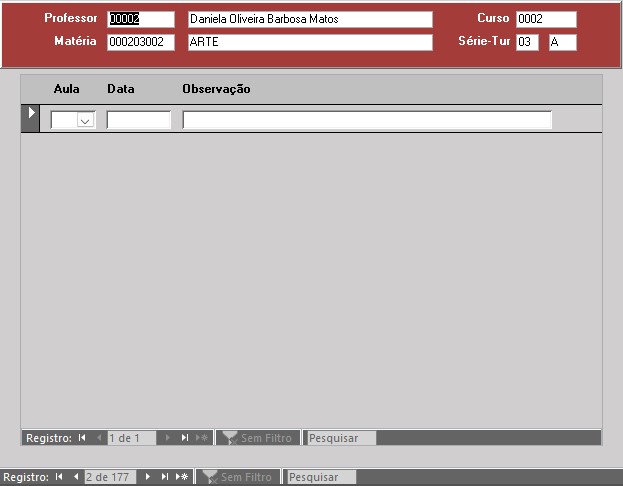Image resolution: width=623 pixels, height=486 pixels.
Task: Click the subform record number box '1 de 1'
Action: click(132, 438)
